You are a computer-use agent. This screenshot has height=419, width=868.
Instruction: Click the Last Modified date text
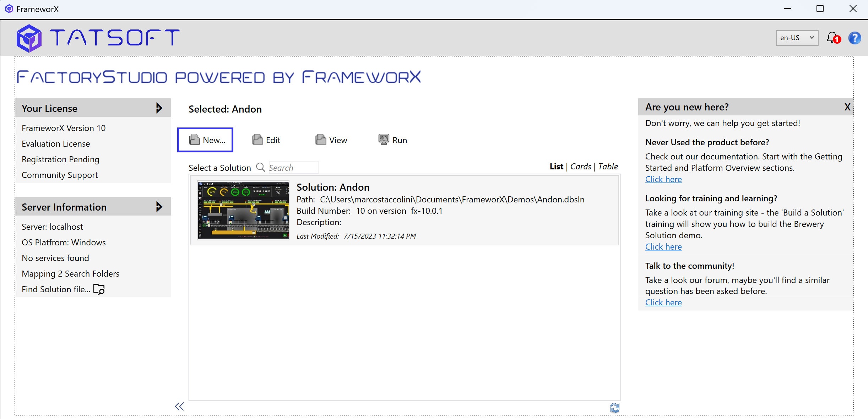[356, 236]
